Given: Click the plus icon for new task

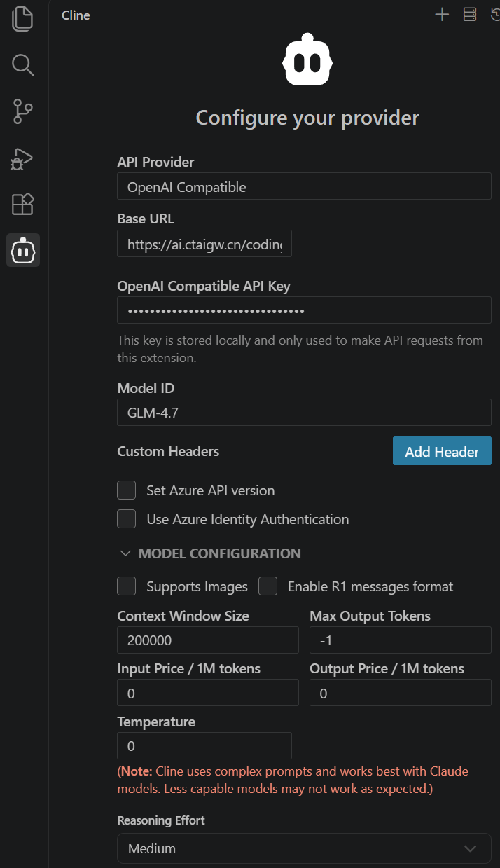Looking at the screenshot, I should (x=442, y=15).
